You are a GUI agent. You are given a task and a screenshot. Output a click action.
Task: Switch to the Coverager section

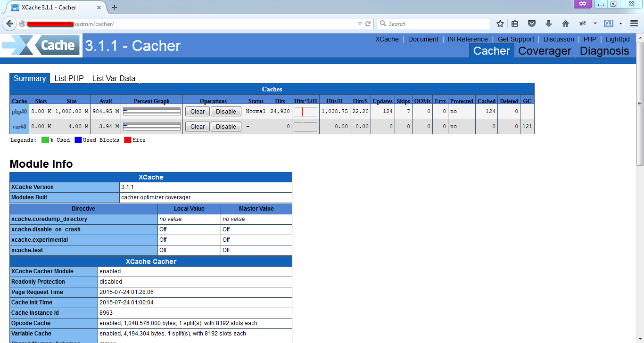(x=545, y=51)
